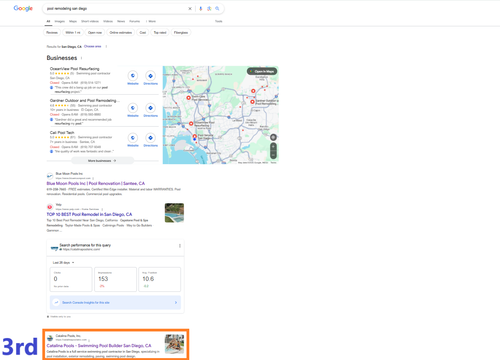500x360 pixels.
Task: Open Search Console Insights for this site
Action: coord(115,303)
